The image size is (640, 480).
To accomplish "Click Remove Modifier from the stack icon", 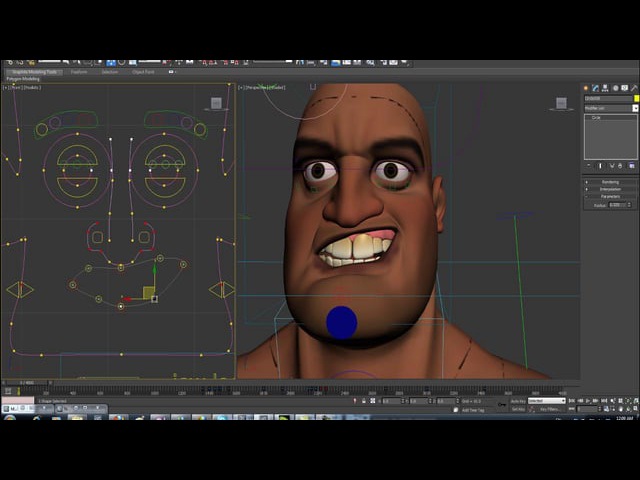I will coord(620,166).
